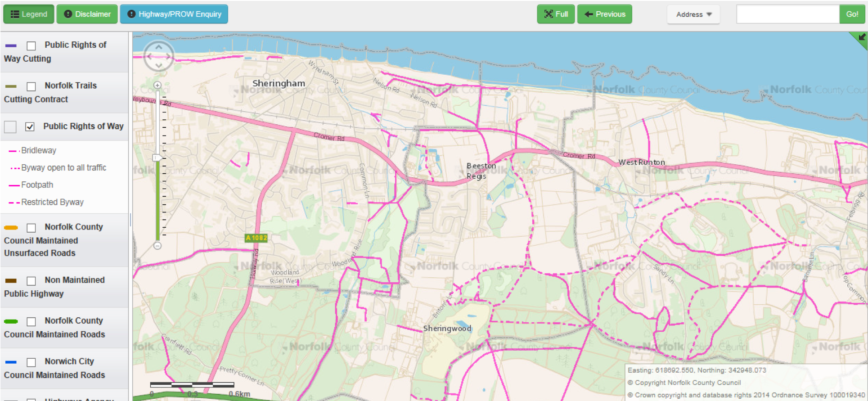Select the Bridleway legend entry
The height and width of the screenshot is (401, 868).
coord(32,150)
